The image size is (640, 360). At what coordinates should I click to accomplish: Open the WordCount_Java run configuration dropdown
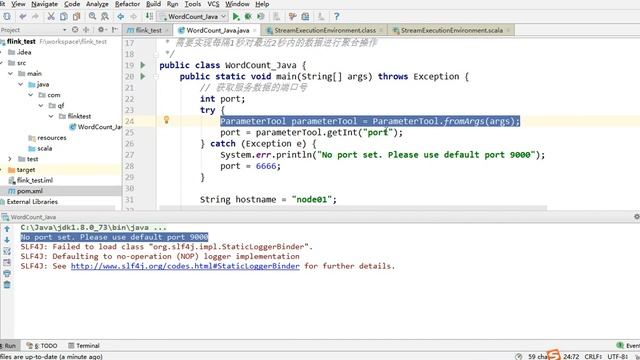click(x=193, y=17)
